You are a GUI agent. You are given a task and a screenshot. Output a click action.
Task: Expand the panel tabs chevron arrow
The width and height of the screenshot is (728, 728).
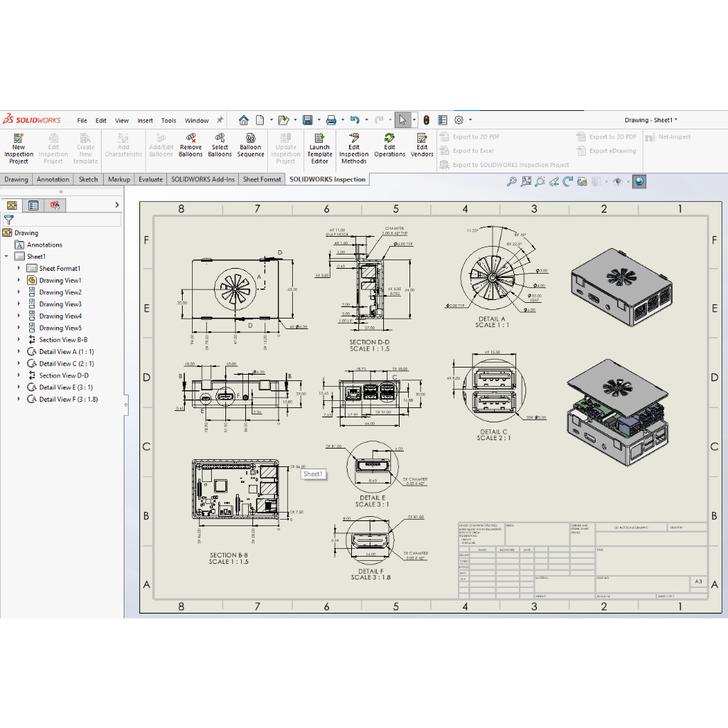coord(117,205)
